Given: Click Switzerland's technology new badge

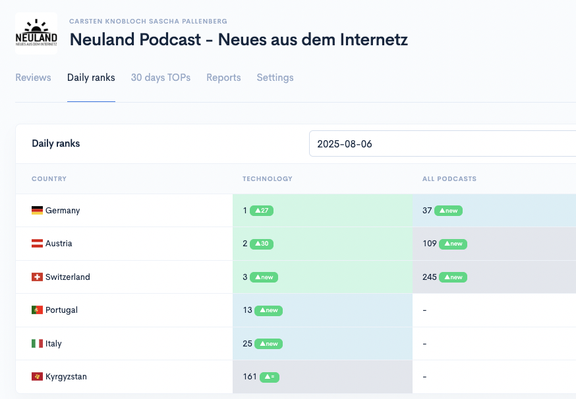Looking at the screenshot, I should click(x=264, y=277).
